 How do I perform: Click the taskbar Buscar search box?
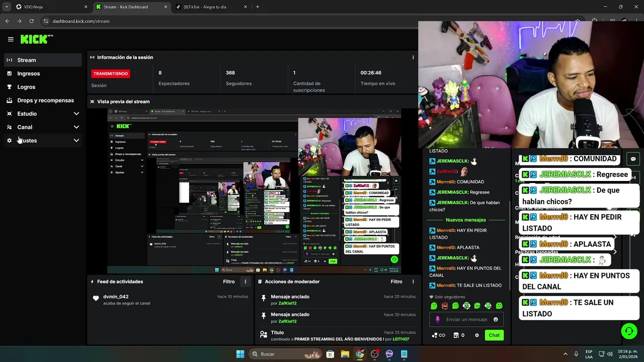pos(286,354)
